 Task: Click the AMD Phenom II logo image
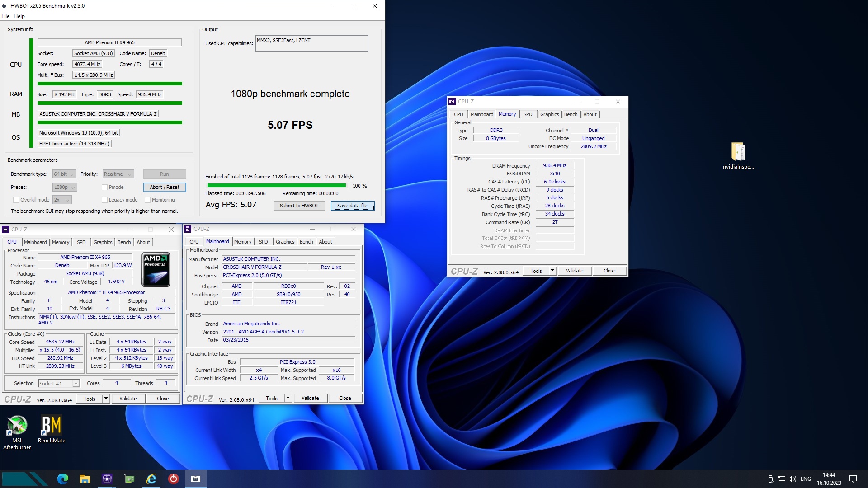tap(156, 269)
